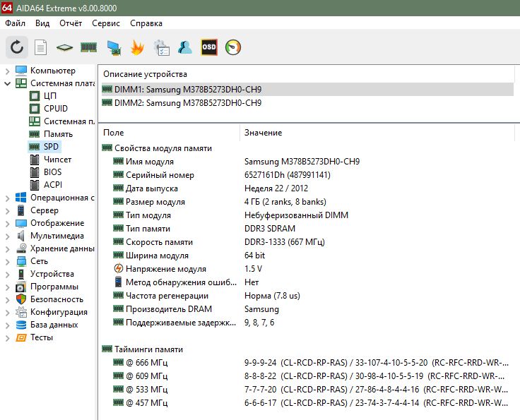Expand the Устройства tree node arrow
This screenshot has width=520, height=420.
[7, 275]
